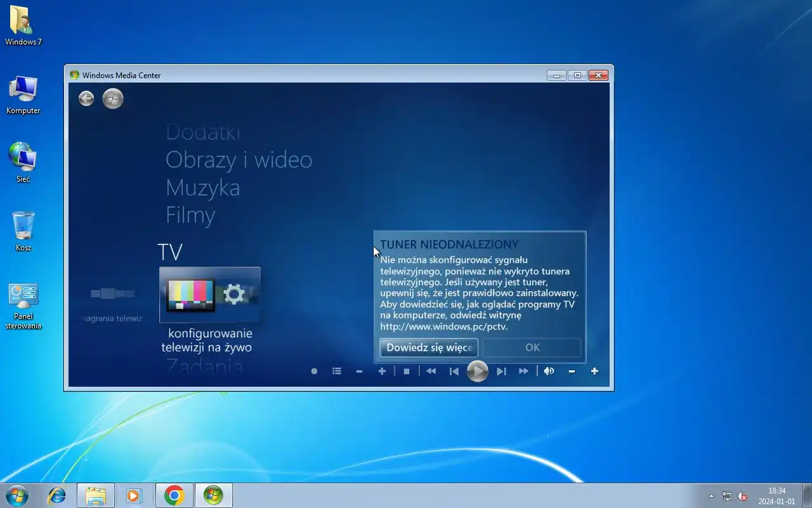This screenshot has height=508, width=812.
Task: Open the Windows 7 folder on desktop
Action: coord(23,26)
